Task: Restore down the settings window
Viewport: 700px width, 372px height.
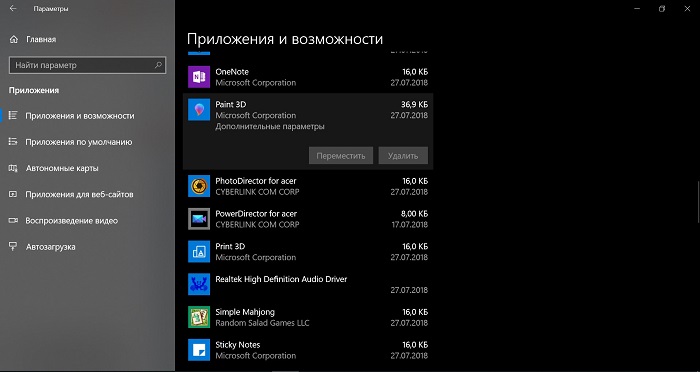Action: pyautogui.click(x=662, y=8)
